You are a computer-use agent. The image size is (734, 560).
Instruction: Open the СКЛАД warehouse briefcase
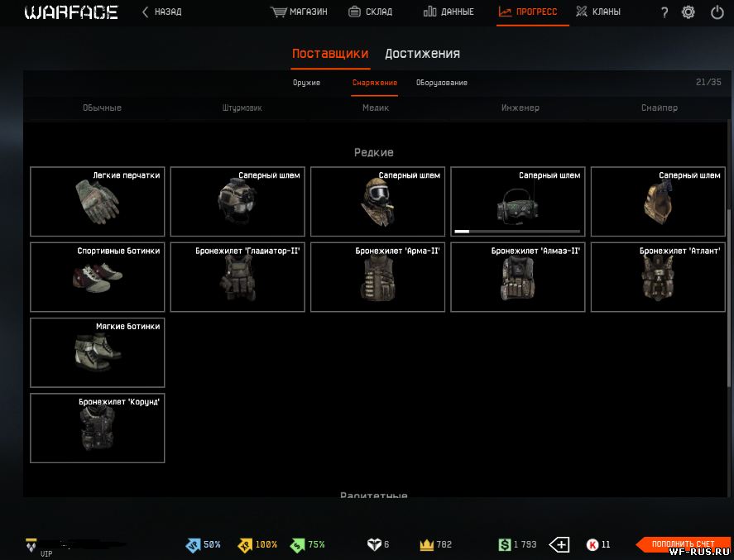pyautogui.click(x=370, y=12)
